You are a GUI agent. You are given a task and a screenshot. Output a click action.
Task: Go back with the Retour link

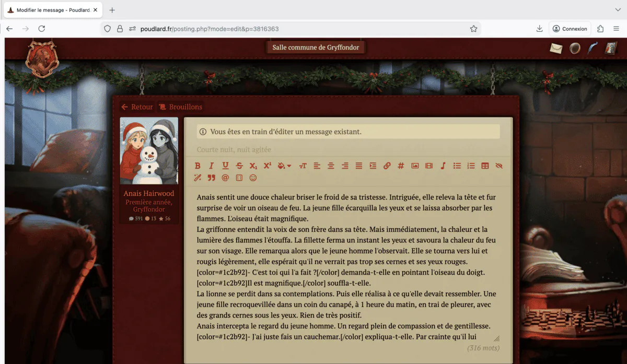(x=137, y=107)
